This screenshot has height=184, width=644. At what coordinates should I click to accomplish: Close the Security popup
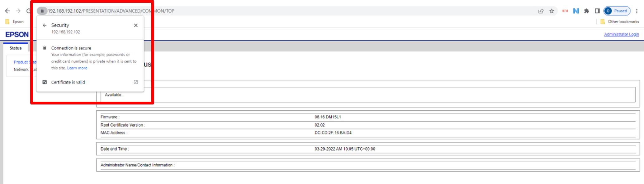click(x=136, y=25)
